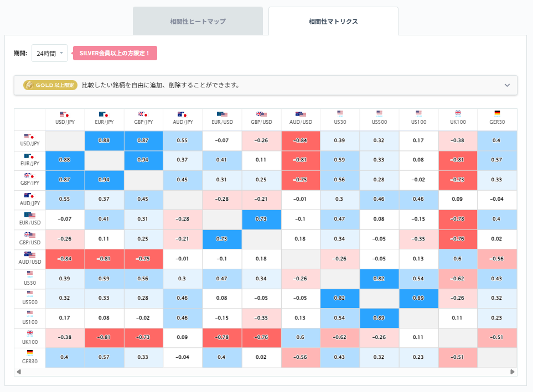Open the 期間 24時間 dropdown
533x392 pixels.
point(49,53)
